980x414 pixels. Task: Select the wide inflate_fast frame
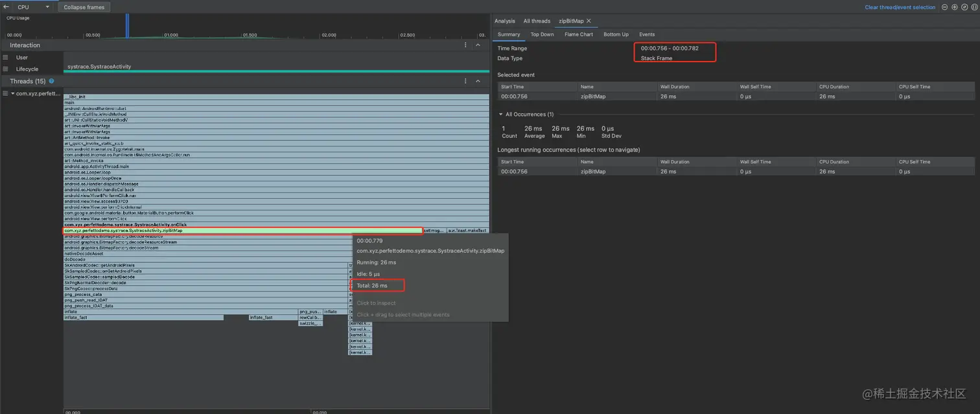[143, 318]
